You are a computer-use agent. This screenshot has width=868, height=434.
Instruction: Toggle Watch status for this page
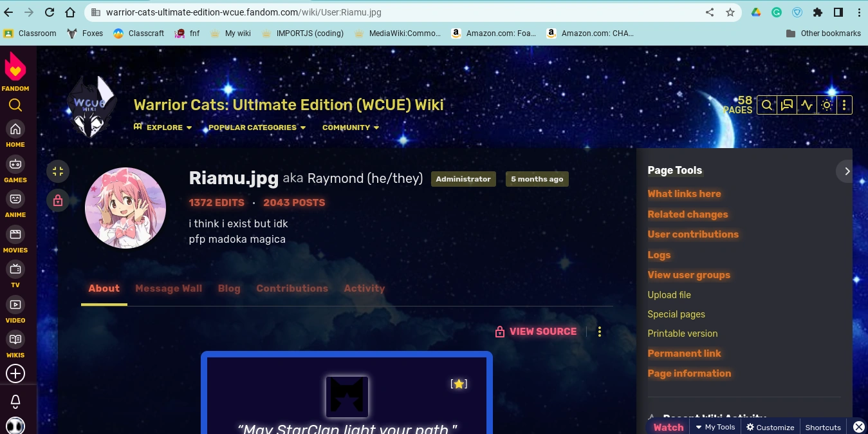point(667,427)
